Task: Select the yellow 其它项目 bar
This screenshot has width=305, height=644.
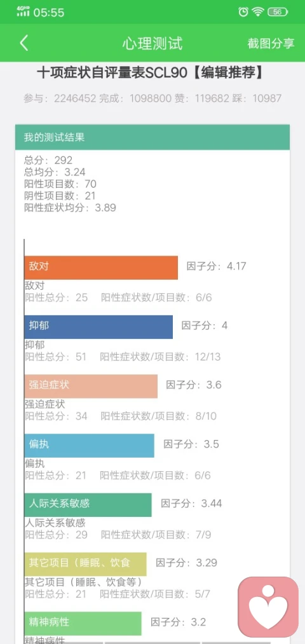Action: 85,565
